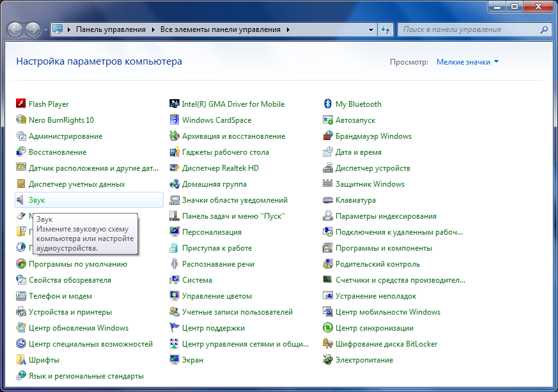Image resolution: width=558 pixels, height=392 pixels.
Task: Open Параметры индексирования
Action: click(386, 216)
